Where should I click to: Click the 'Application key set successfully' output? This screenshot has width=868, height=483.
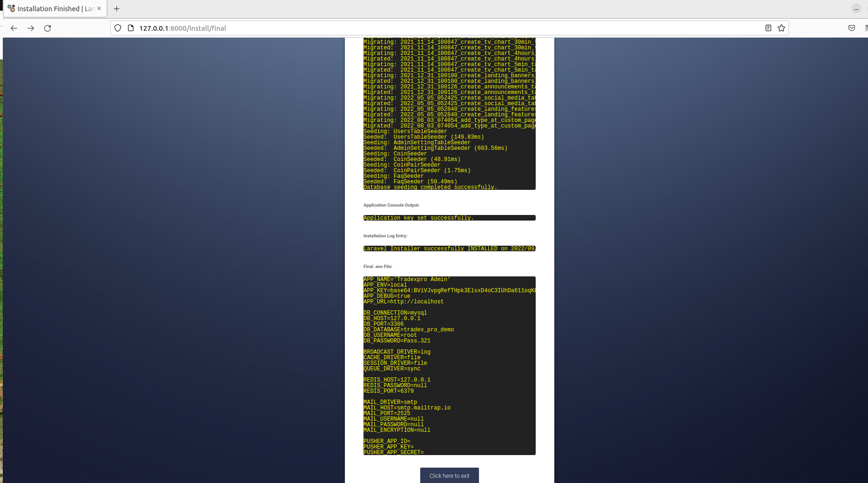tap(418, 218)
